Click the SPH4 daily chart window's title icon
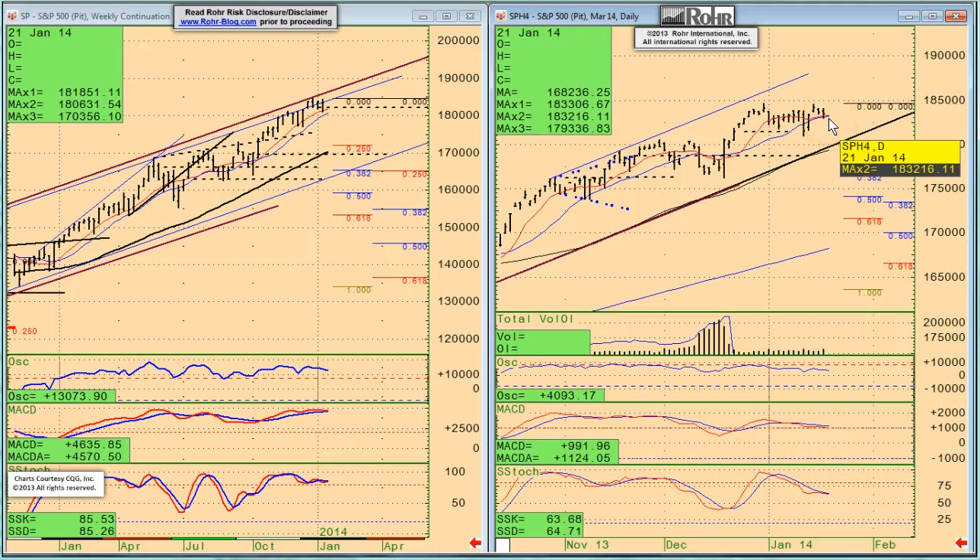Screen dimensions: 980x560 [x=503, y=16]
